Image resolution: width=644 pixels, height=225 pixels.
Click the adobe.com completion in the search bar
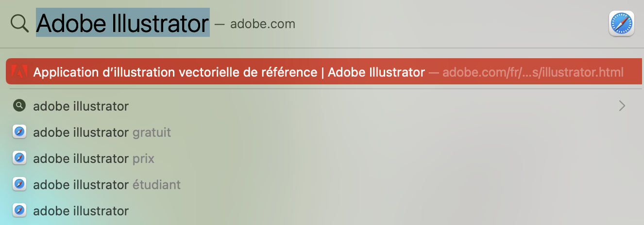(262, 24)
